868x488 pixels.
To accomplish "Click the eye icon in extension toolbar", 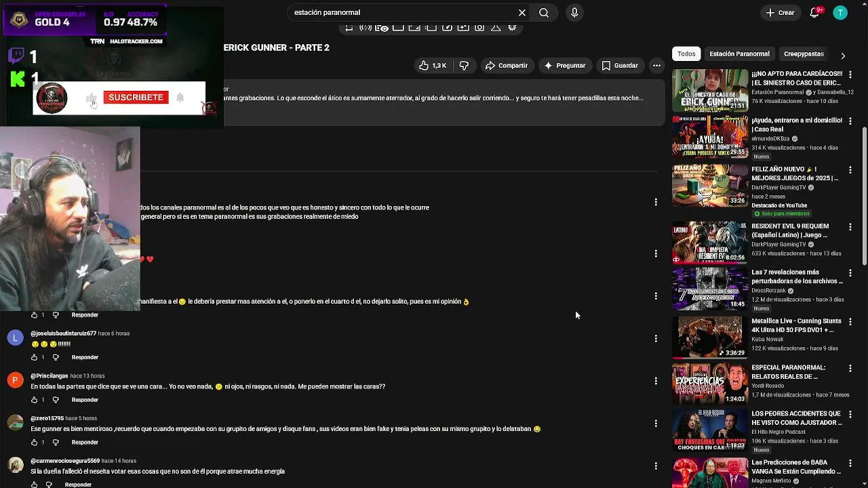I will [382, 28].
